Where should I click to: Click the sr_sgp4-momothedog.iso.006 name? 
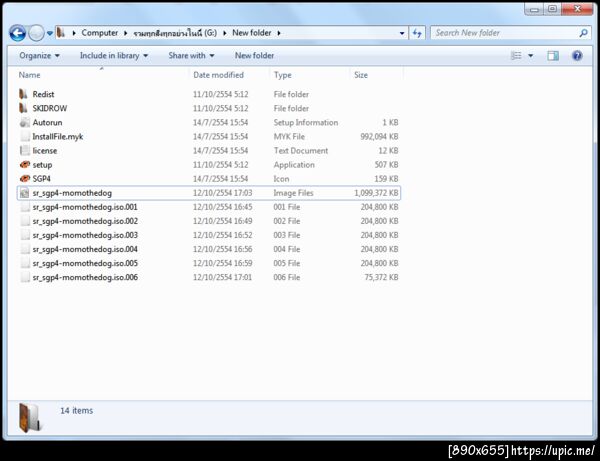click(x=85, y=277)
